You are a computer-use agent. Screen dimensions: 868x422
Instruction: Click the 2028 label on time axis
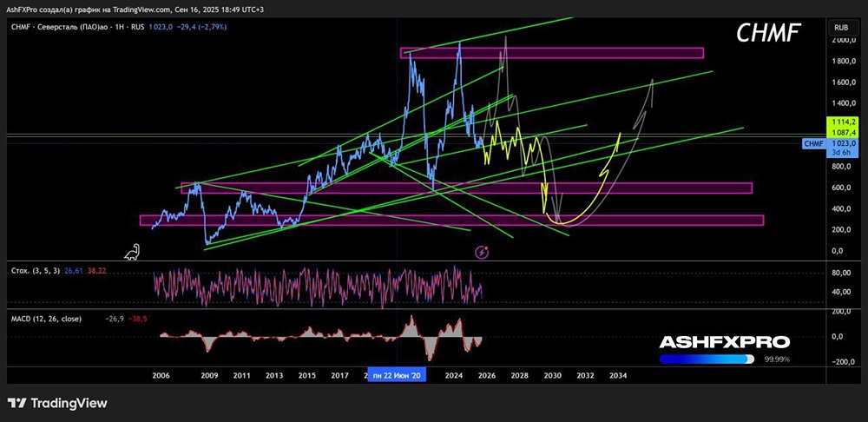(519, 375)
